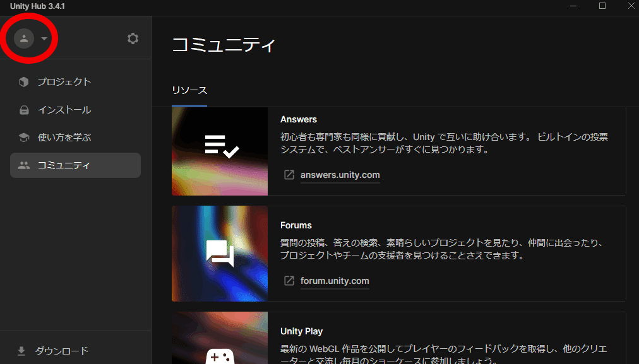This screenshot has height=364, width=639.
Task: Click the external link icon next to forum.unity.com
Action: pyautogui.click(x=289, y=281)
